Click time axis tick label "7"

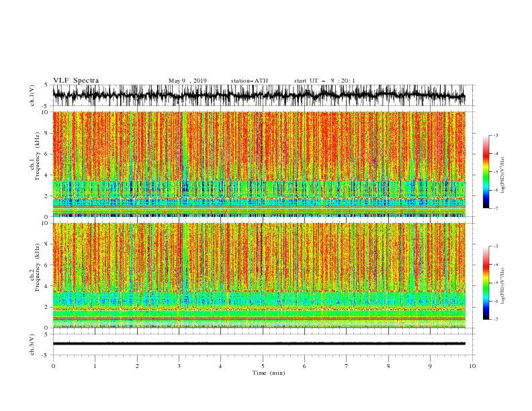click(x=347, y=366)
